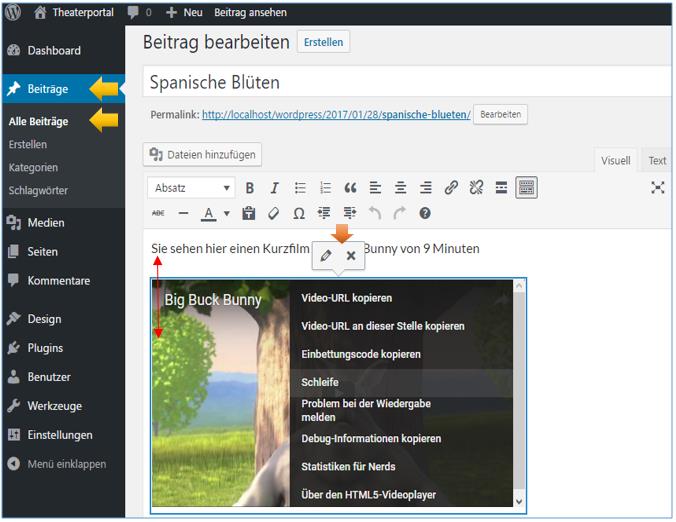Switch to the Text editor tab

tap(657, 160)
